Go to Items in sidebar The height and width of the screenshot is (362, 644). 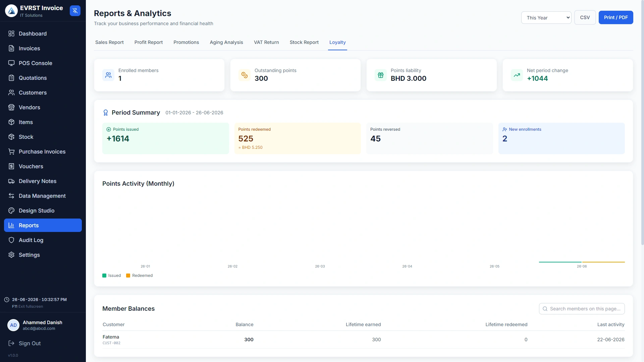(x=43, y=122)
